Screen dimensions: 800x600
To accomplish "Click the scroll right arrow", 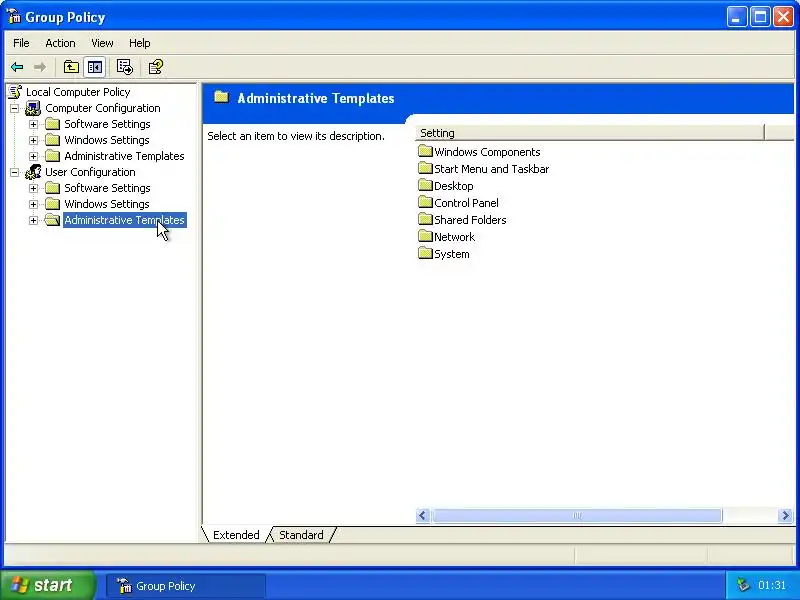I will [785, 515].
